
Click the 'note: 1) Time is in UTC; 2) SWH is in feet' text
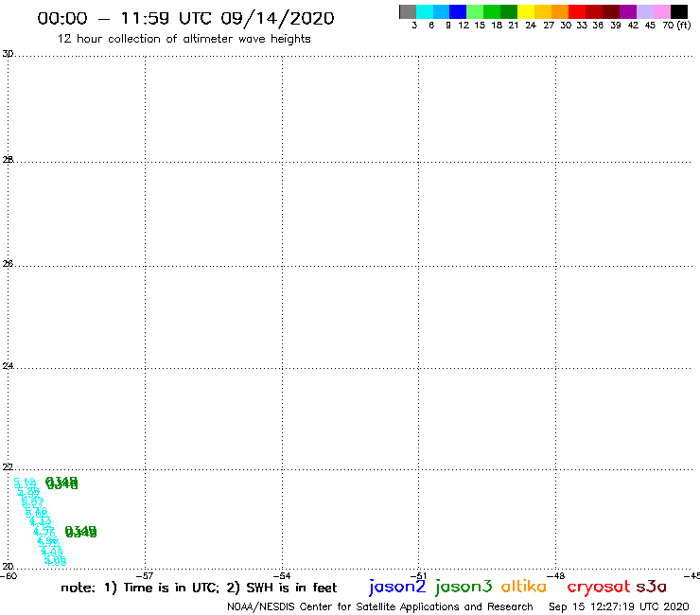click(x=199, y=588)
